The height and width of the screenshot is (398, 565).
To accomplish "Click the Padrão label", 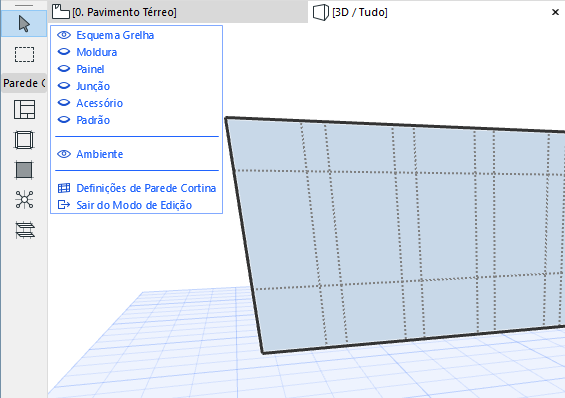I will point(93,120).
